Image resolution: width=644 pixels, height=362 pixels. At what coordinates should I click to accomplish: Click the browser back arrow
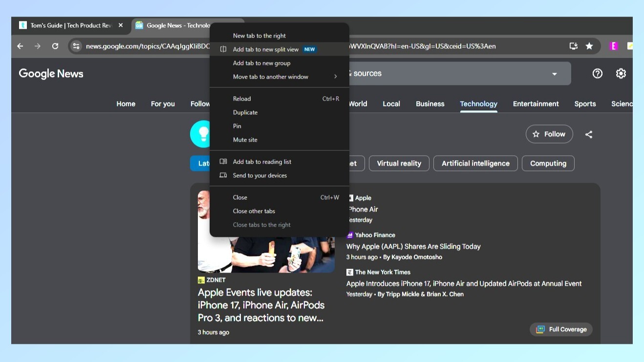(20, 46)
